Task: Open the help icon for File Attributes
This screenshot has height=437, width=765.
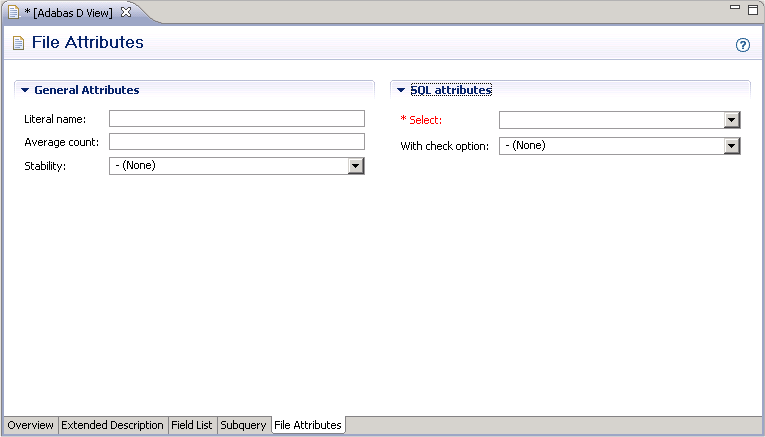Action: (x=743, y=45)
